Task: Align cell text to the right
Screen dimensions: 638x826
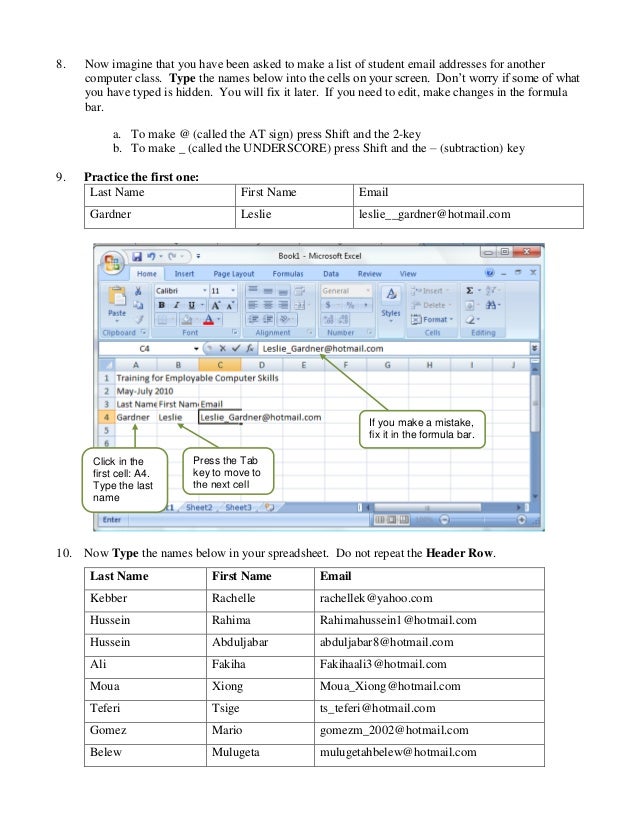Action: 283,305
